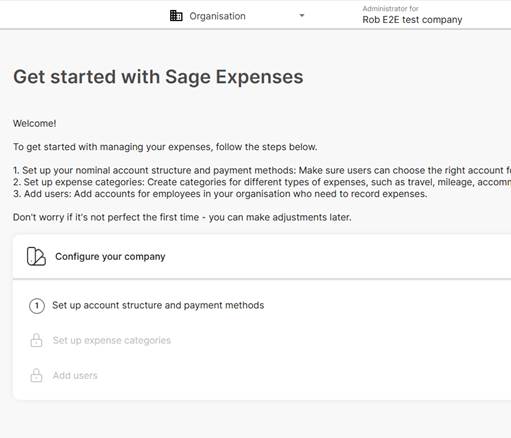Open Set up account structure and payment methods
Screen dimensions: 511x438
pos(158,305)
